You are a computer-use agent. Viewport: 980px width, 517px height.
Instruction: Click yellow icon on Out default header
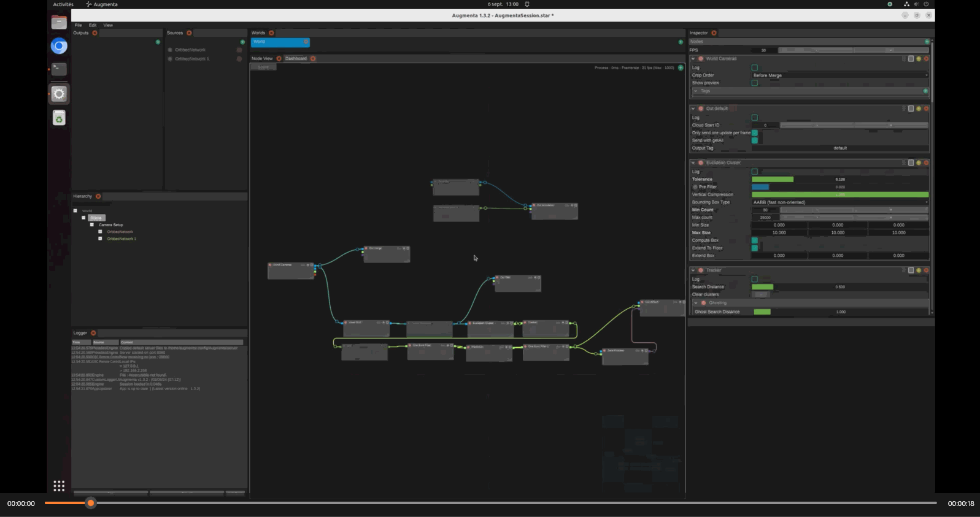pos(919,109)
